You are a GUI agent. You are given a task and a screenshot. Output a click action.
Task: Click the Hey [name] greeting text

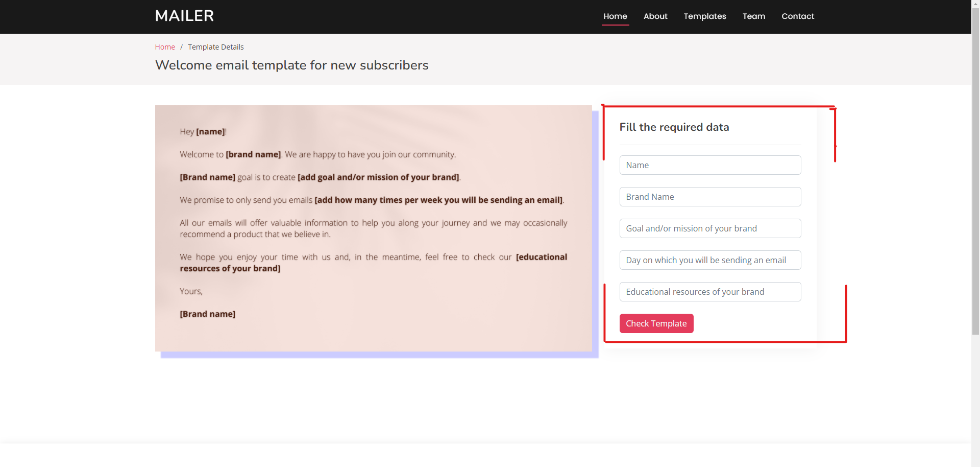[202, 131]
